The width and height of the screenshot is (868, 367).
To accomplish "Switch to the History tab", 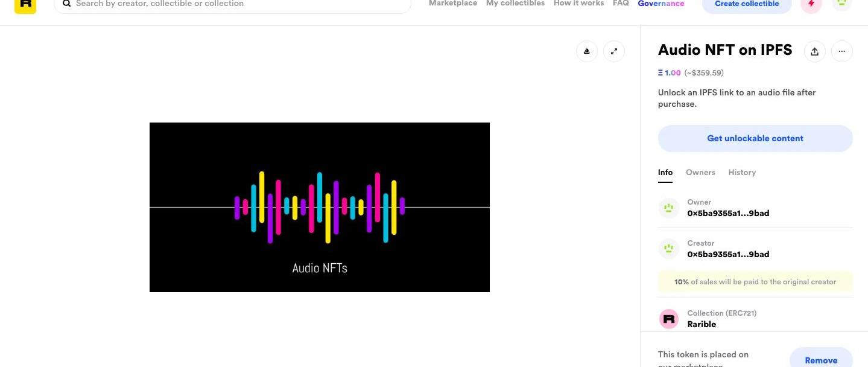I will click(742, 172).
